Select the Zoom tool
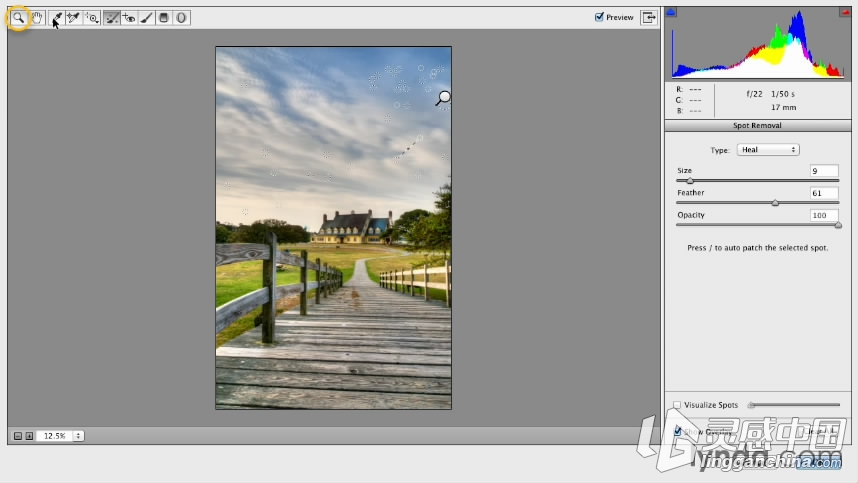Viewport: 858px width, 483px height. [x=19, y=18]
